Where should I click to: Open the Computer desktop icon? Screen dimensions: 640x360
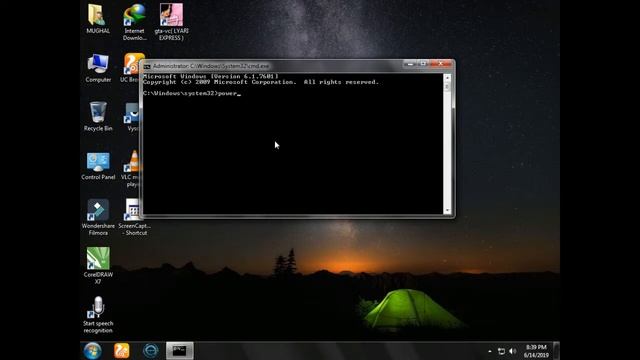pyautogui.click(x=98, y=68)
